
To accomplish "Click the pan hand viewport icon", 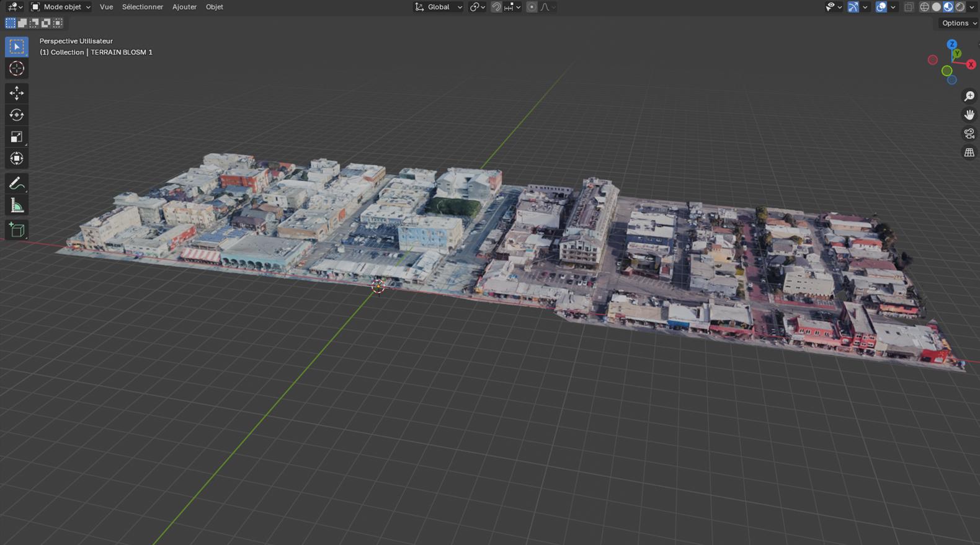I will coord(969,115).
